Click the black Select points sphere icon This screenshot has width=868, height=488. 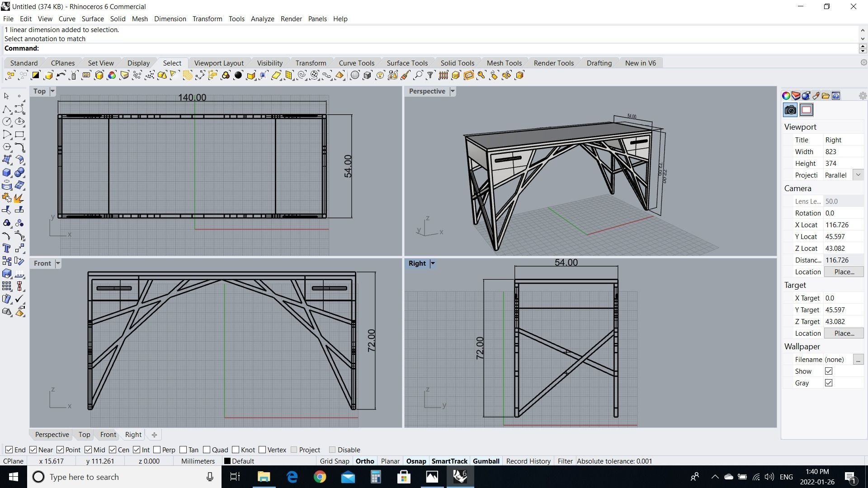(238, 75)
